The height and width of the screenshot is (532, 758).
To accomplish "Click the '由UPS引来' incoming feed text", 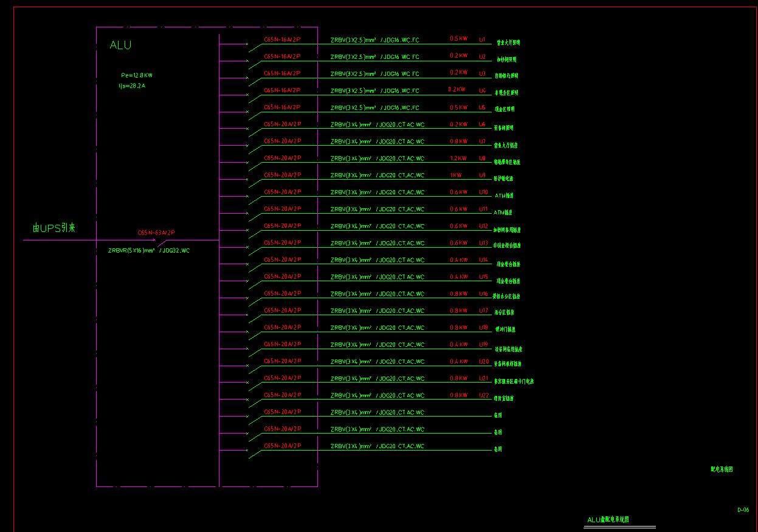I will coord(54,228).
